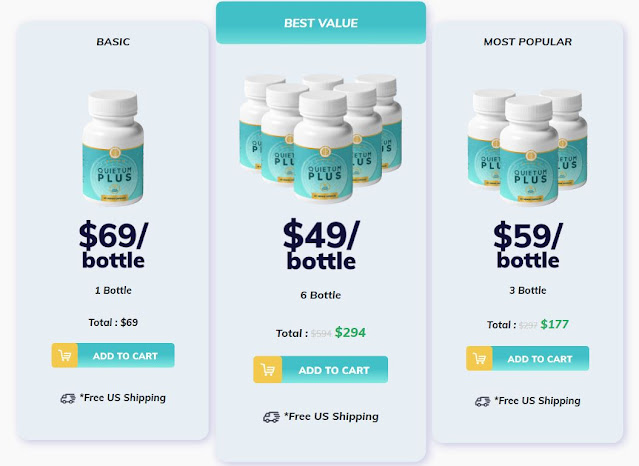This screenshot has height=466, width=639.
Task: Click the $59/bottle price text
Action: [x=528, y=245]
